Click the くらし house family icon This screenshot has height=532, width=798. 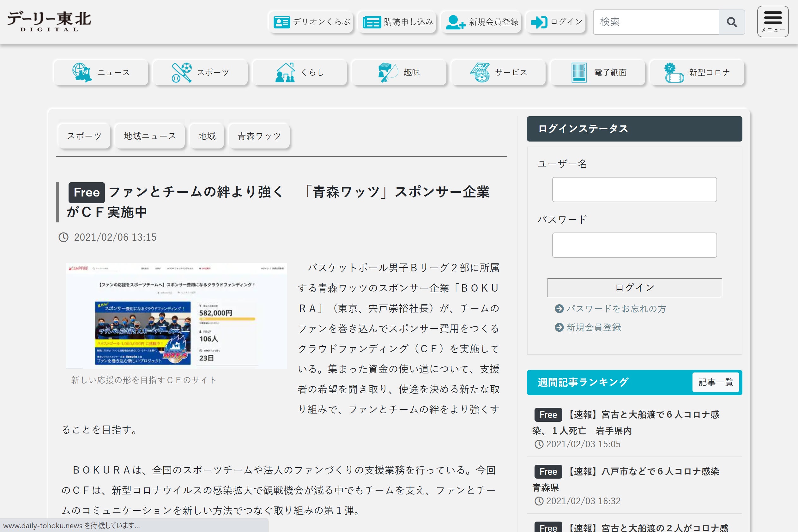click(x=285, y=72)
